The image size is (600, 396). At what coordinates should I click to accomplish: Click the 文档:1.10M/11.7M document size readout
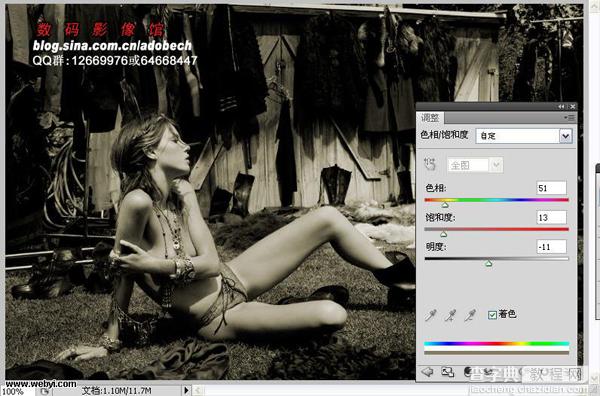pyautogui.click(x=116, y=391)
